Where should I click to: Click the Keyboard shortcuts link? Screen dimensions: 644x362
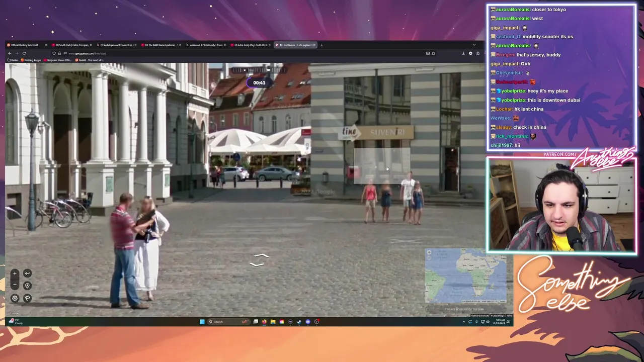click(480, 316)
